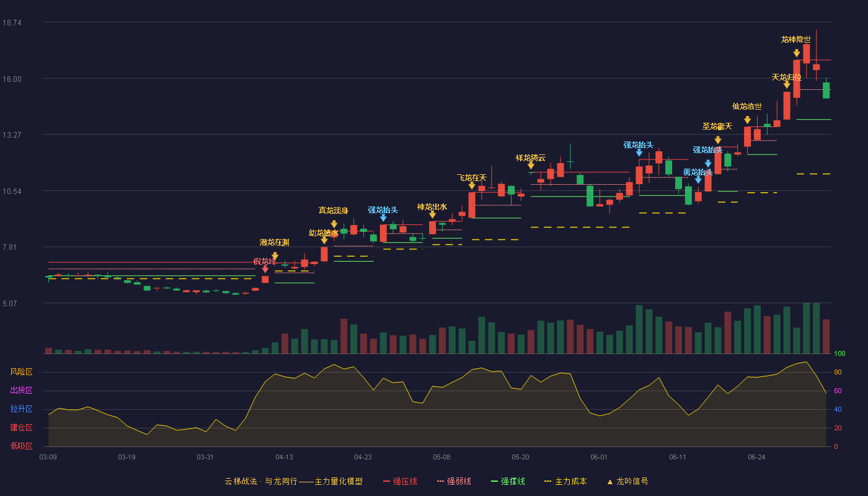868x496 pixels.
Task: Click the 03-19 date axis label
Action: pos(127,457)
